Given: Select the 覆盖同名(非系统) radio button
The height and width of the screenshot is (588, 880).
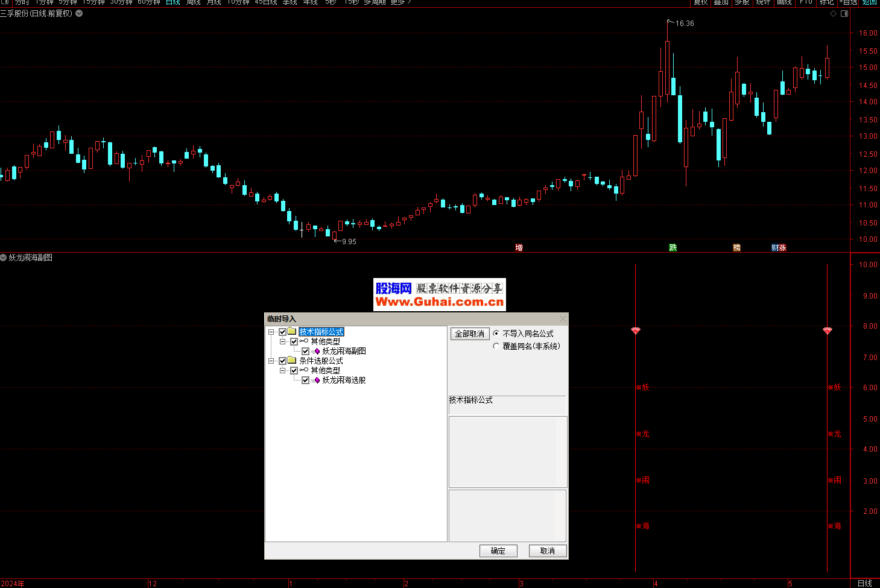Looking at the screenshot, I should 496,346.
